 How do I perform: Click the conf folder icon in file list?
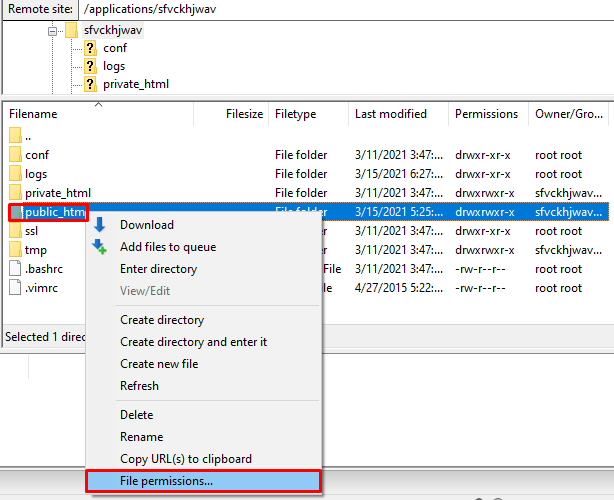coord(15,154)
